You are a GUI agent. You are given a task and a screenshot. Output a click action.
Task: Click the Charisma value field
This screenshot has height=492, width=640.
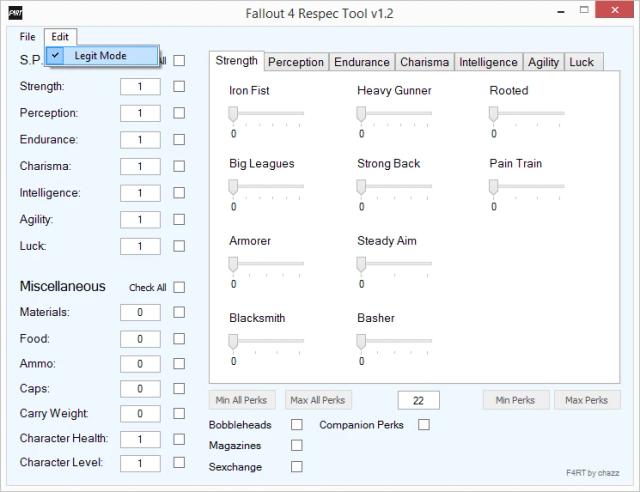(x=140, y=167)
